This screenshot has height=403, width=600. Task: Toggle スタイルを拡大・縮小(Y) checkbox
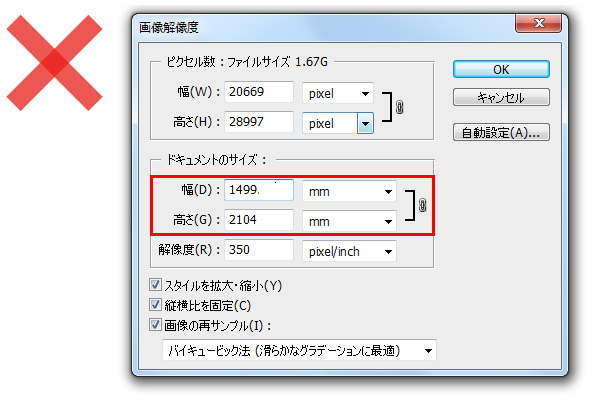pyautogui.click(x=155, y=285)
